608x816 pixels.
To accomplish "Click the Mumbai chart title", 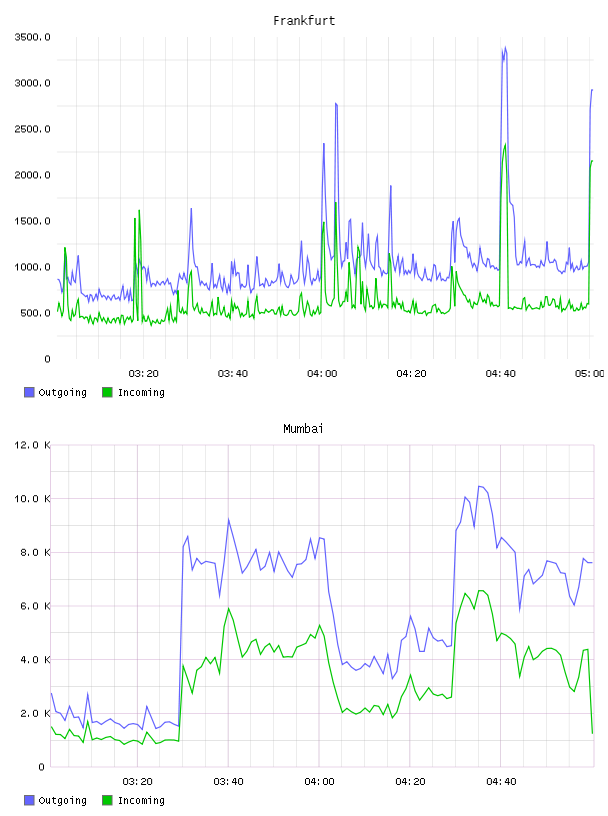I will (x=303, y=429).
